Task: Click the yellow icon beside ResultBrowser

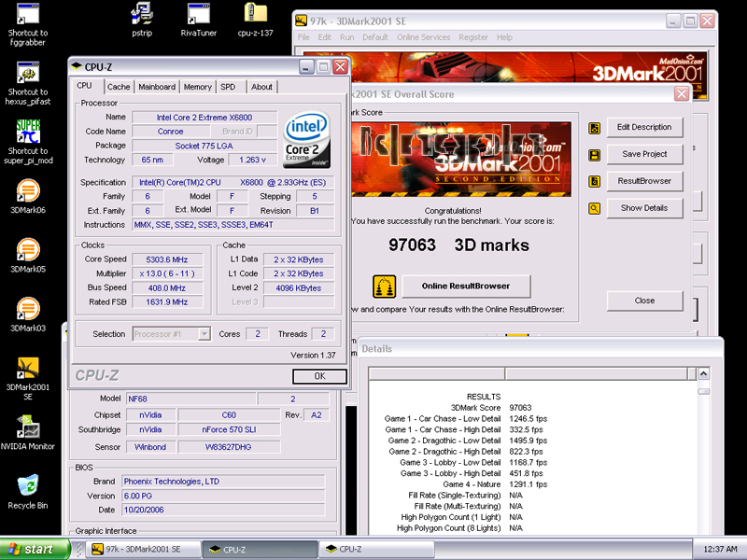Action: point(594,181)
